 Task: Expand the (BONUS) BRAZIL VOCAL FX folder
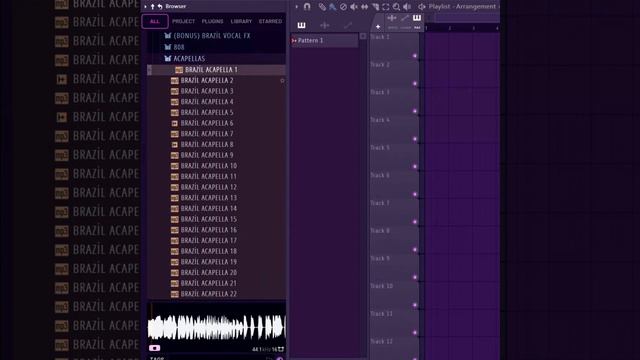[207, 36]
